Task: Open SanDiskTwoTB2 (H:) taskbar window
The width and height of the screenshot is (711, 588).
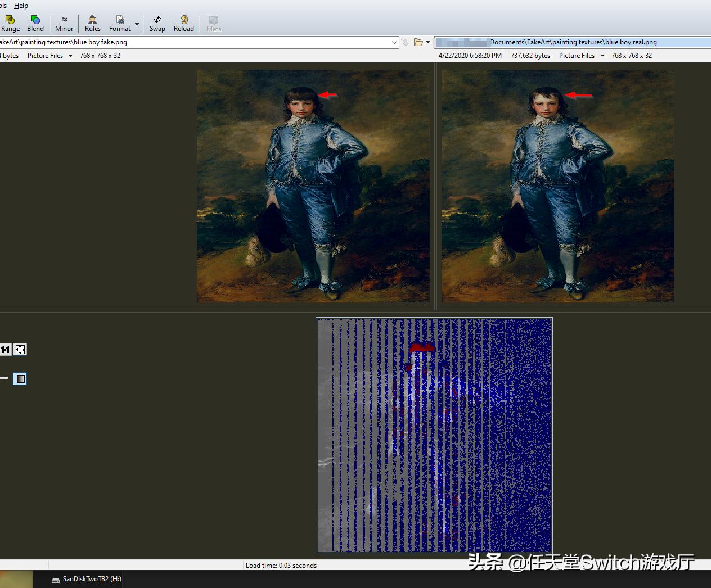Action: 86,579
